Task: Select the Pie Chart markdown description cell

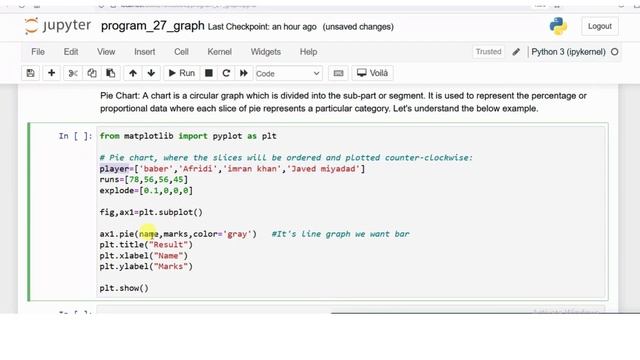Action: click(x=343, y=102)
